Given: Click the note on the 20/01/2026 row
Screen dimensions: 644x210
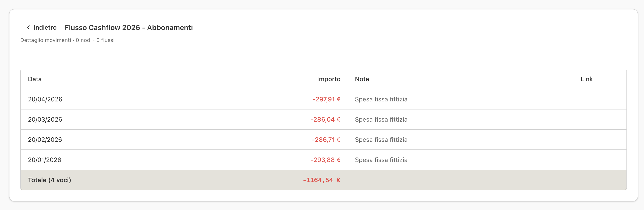Looking at the screenshot, I should (381, 160).
